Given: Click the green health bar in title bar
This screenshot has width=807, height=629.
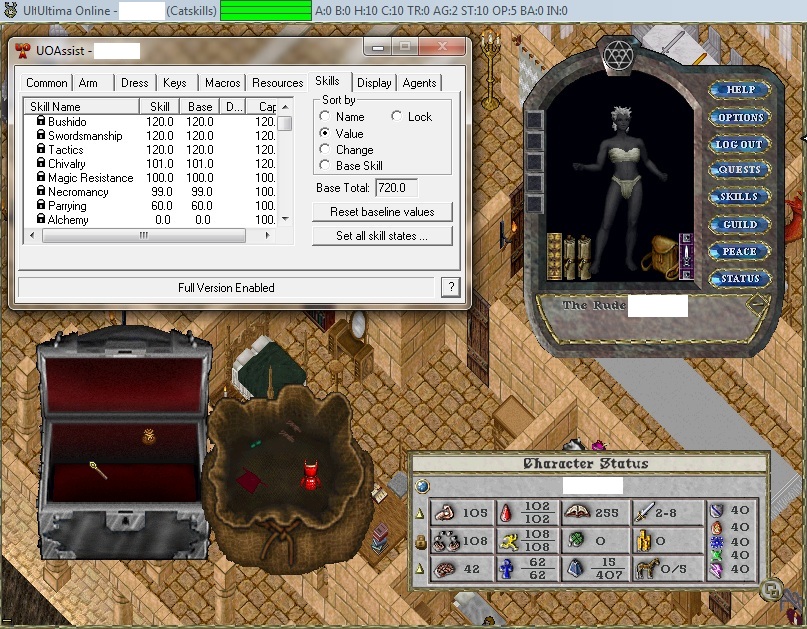Looking at the screenshot, I should pos(266,10).
